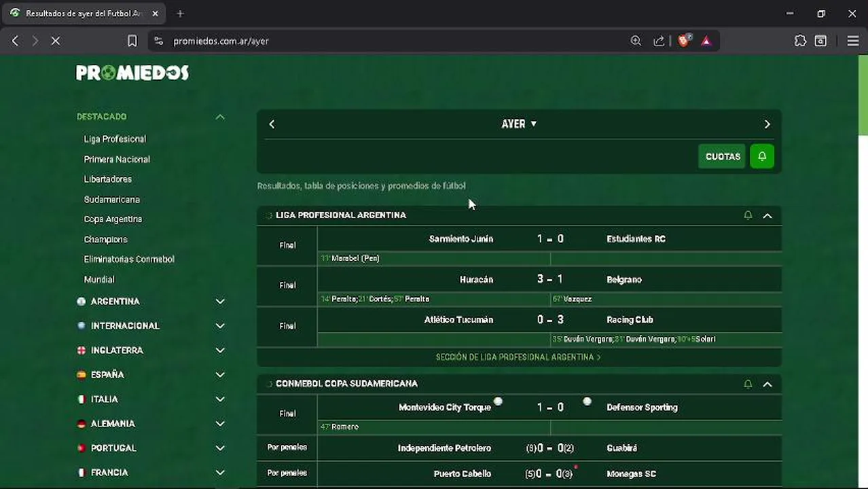The height and width of the screenshot is (489, 868).
Task: Stop page loading with the X button
Action: pos(56,41)
